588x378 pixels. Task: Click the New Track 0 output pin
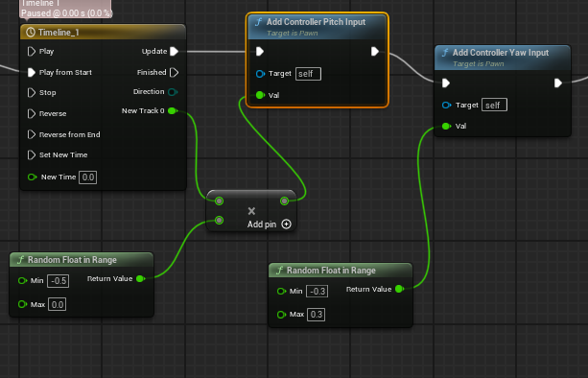(173, 110)
